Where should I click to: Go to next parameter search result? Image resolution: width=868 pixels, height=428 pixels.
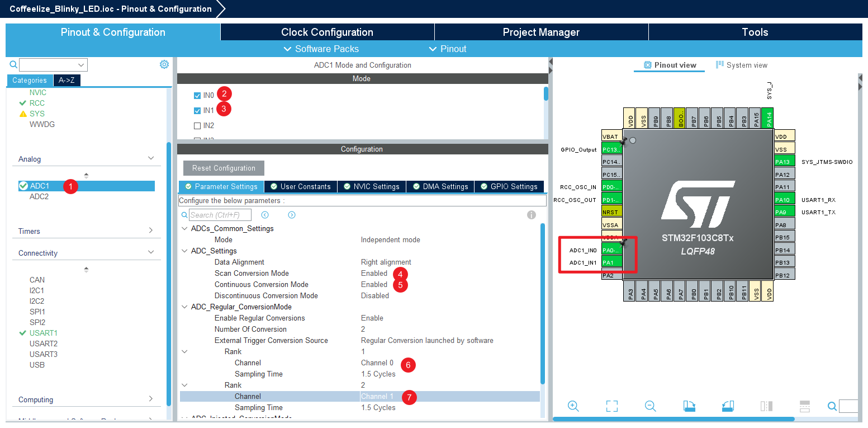click(292, 215)
